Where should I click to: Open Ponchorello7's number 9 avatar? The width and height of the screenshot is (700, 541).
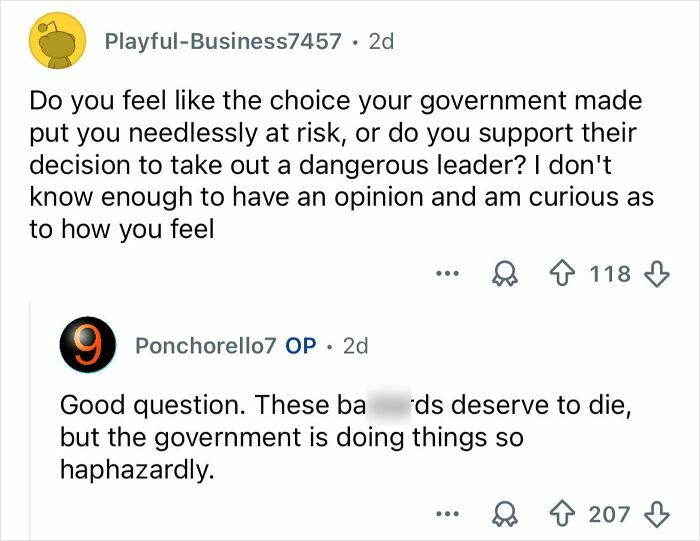click(89, 346)
